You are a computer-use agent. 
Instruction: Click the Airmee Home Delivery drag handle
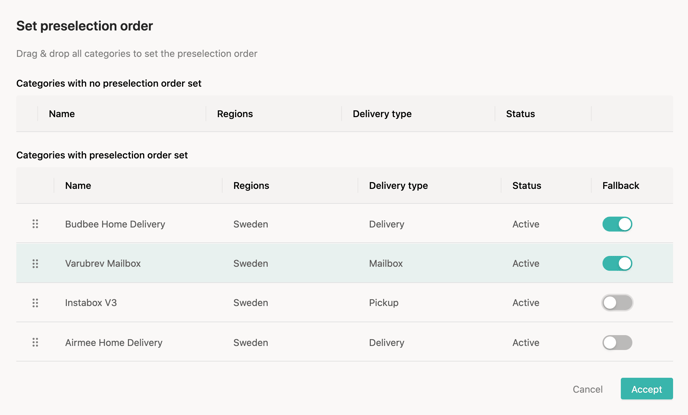[x=35, y=342]
